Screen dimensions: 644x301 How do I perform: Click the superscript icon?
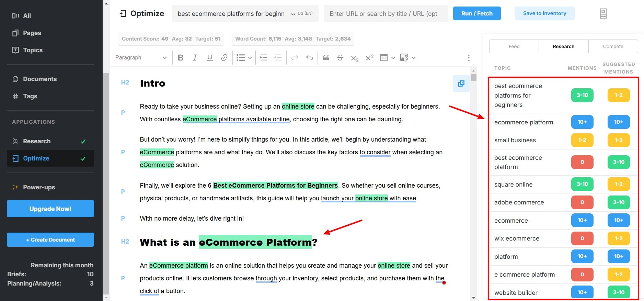click(x=369, y=58)
